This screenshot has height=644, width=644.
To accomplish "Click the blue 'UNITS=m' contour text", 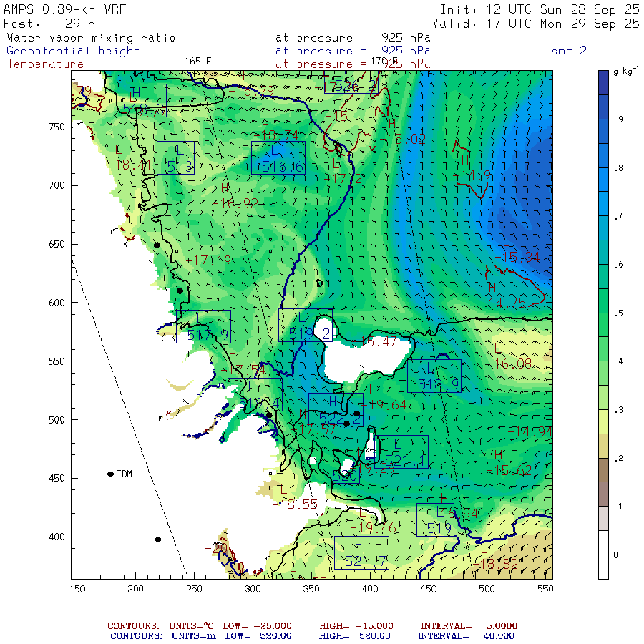I will coord(193,636).
